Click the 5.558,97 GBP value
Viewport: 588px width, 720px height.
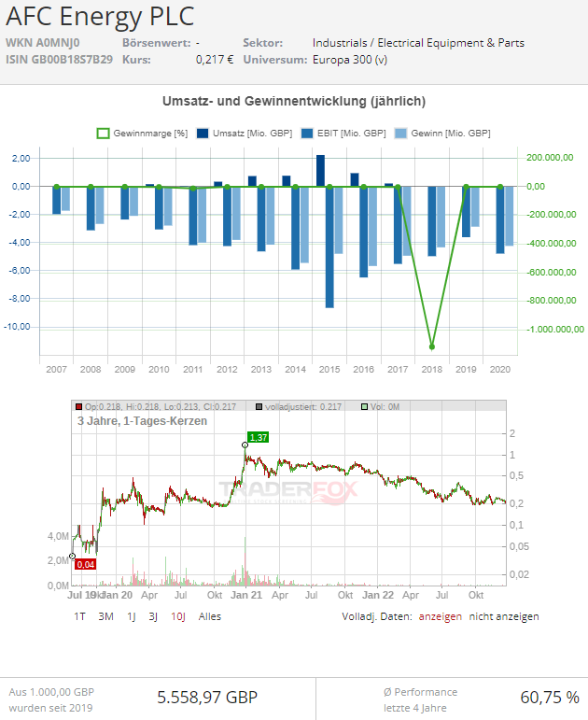click(207, 697)
